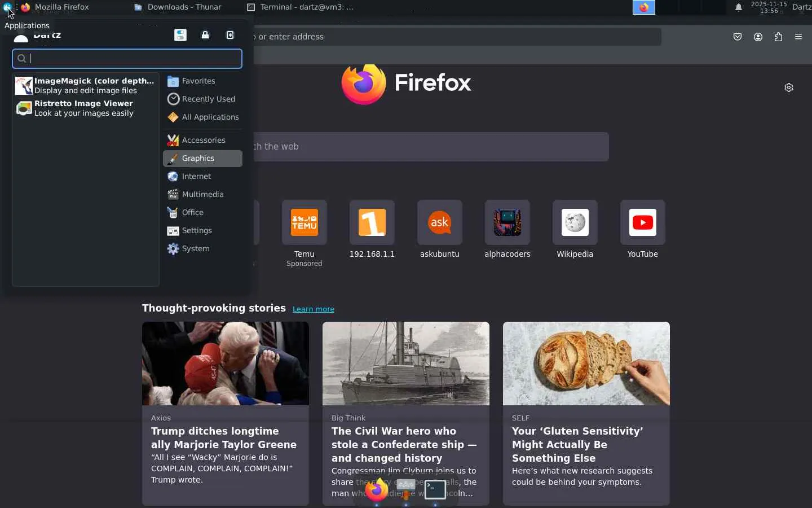Open the Firefox hamburger application menu
Viewport: 812px width, 508px height.
798,37
